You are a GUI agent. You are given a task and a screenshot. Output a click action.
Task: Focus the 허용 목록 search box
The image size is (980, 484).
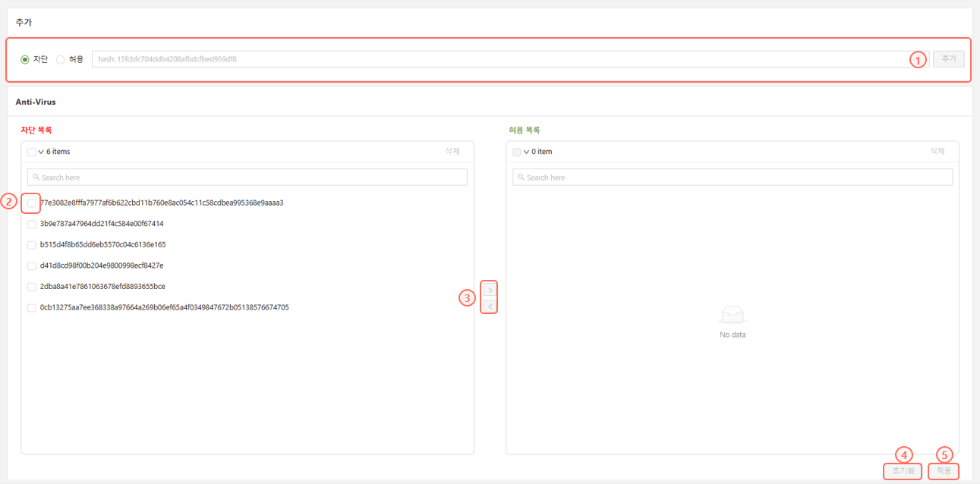(733, 177)
